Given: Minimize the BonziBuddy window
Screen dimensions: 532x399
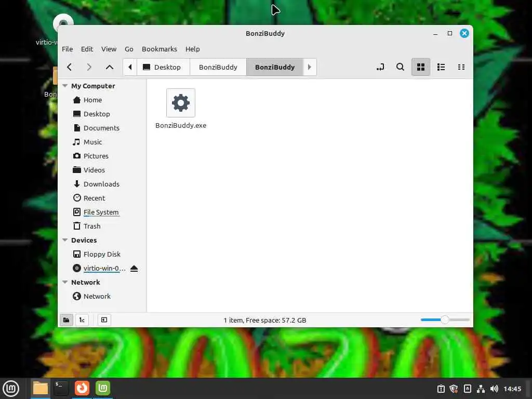Looking at the screenshot, I should click(x=435, y=33).
